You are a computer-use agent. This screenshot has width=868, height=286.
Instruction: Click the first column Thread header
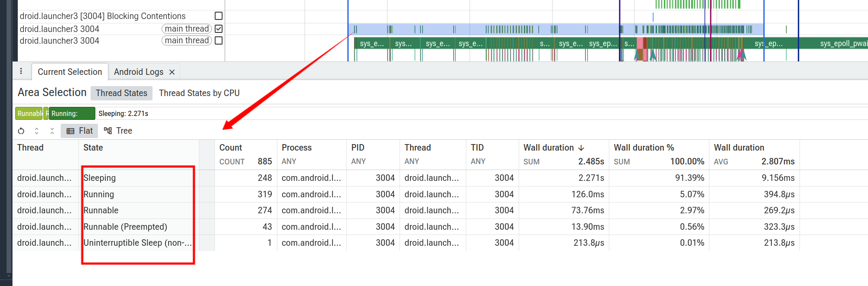pos(30,148)
